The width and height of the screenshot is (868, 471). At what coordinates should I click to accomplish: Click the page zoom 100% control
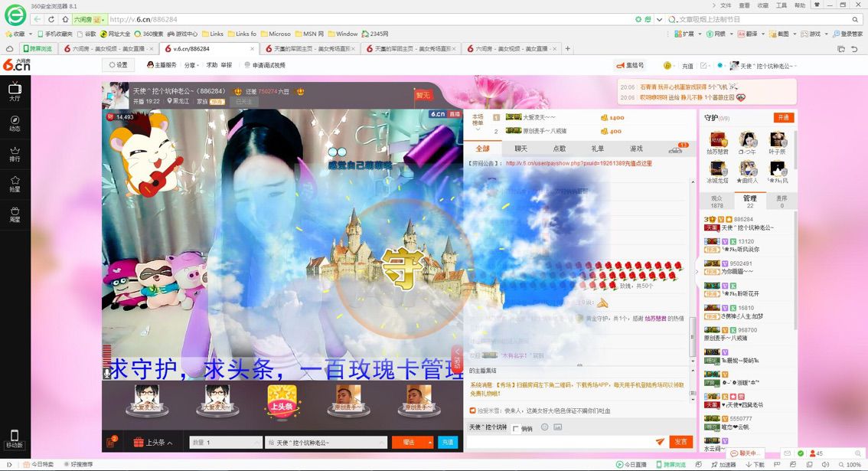pyautogui.click(x=849, y=465)
